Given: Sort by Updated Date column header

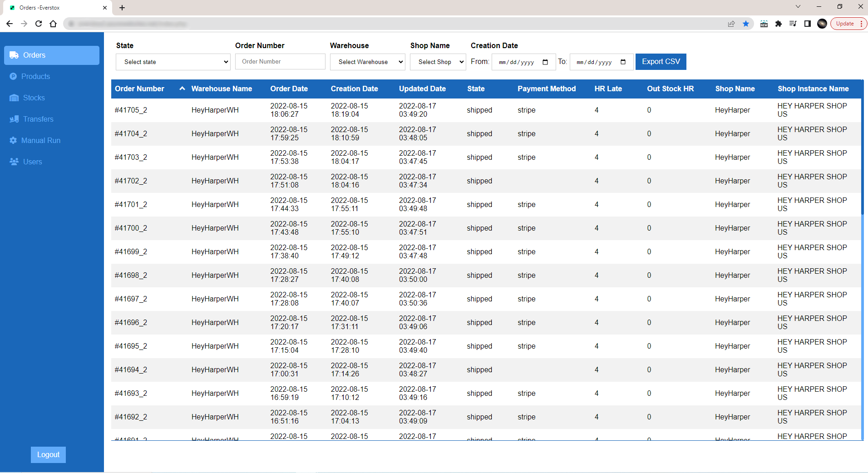Looking at the screenshot, I should (423, 89).
